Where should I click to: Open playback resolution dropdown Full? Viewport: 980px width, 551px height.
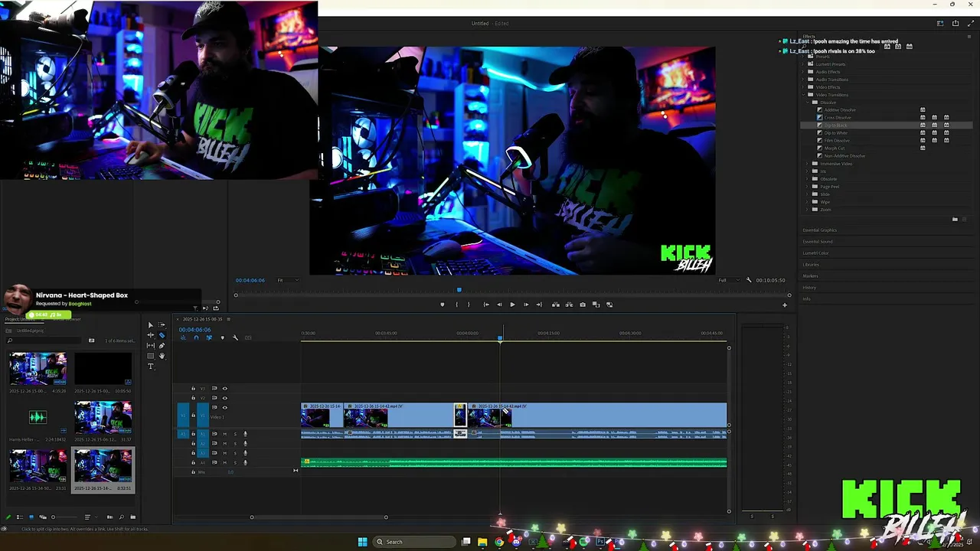727,280
